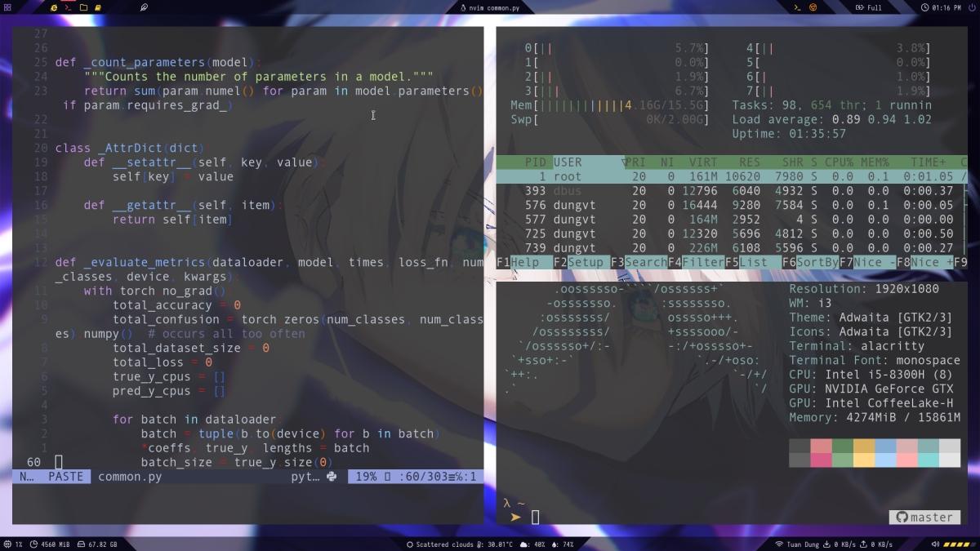980x551 pixels.
Task: Open htop's F6 SortBy selector
Action: 813,262
